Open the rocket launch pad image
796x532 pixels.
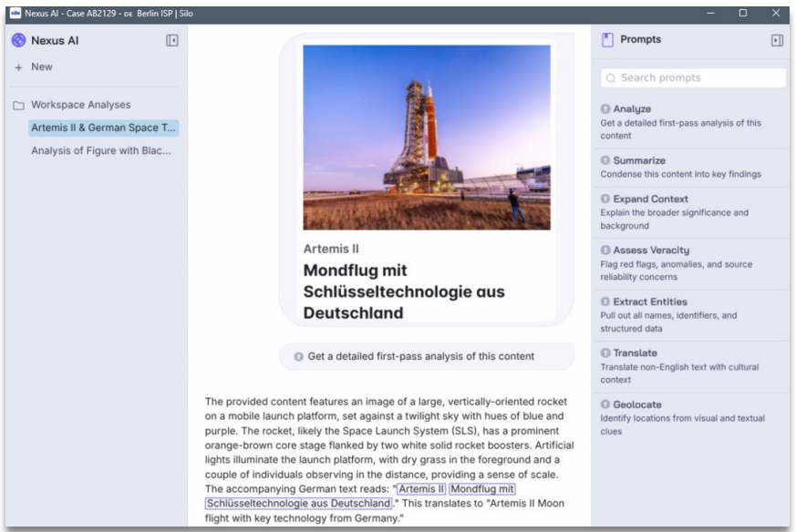[427, 138]
